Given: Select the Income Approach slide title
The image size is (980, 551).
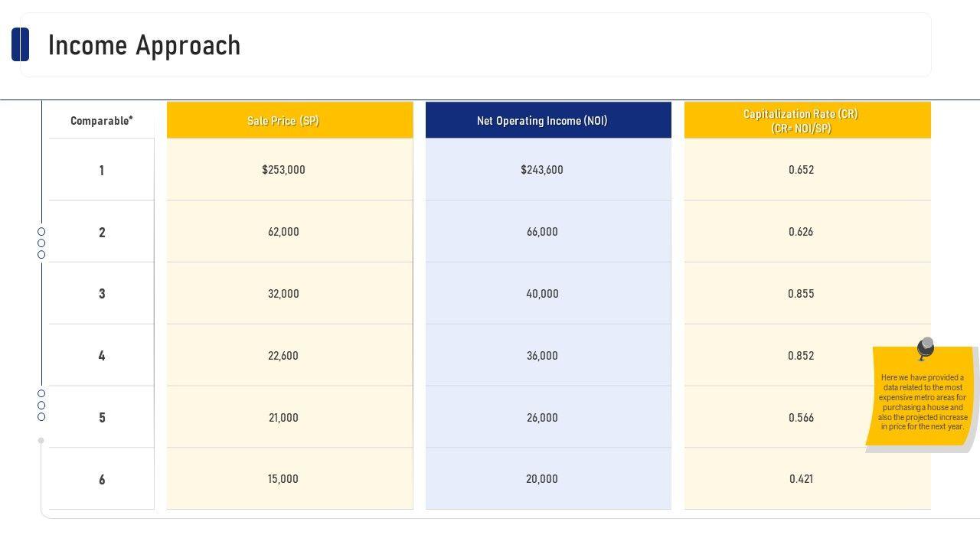Looking at the screenshot, I should click(x=145, y=45).
